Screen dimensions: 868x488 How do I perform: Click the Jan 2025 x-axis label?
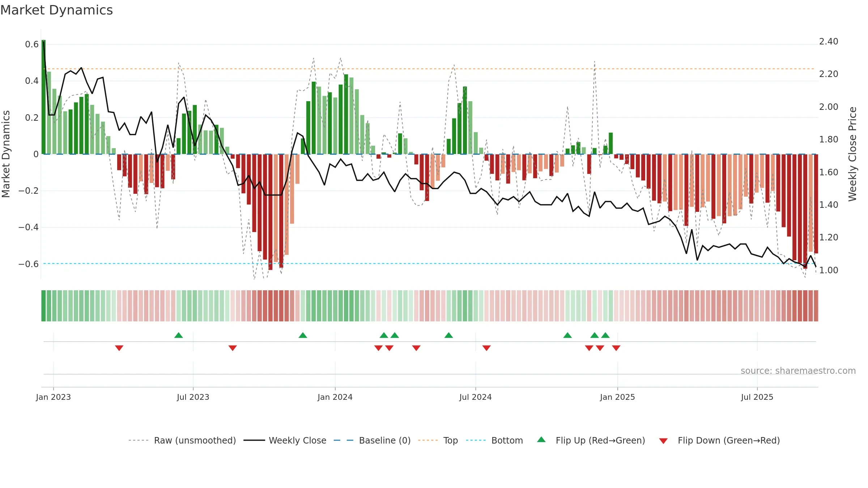coord(618,397)
